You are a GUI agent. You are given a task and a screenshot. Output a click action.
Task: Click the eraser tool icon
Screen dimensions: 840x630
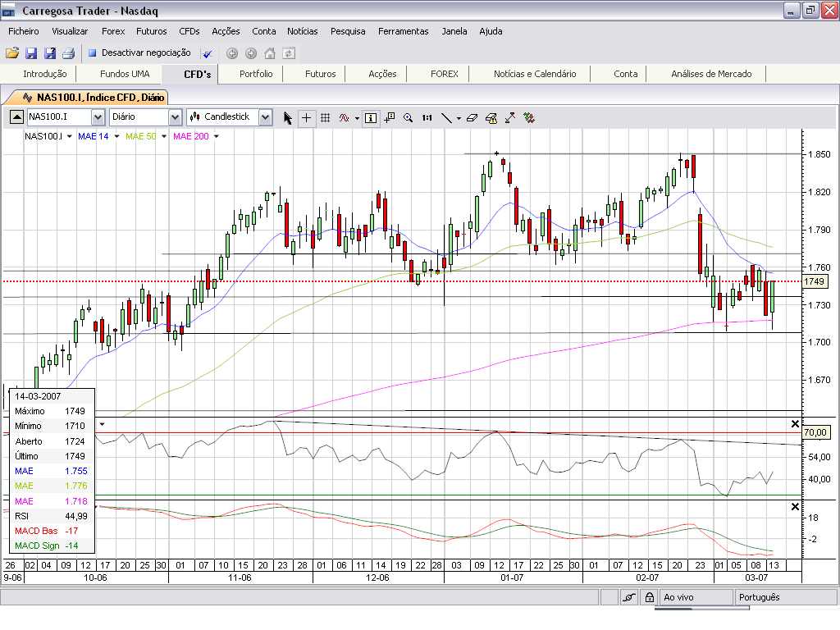pos(472,118)
